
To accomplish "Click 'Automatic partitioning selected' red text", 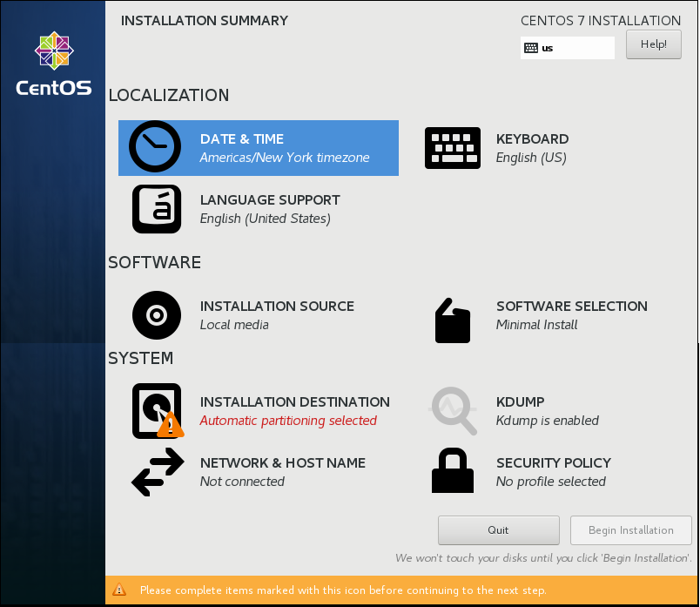I will [288, 421].
